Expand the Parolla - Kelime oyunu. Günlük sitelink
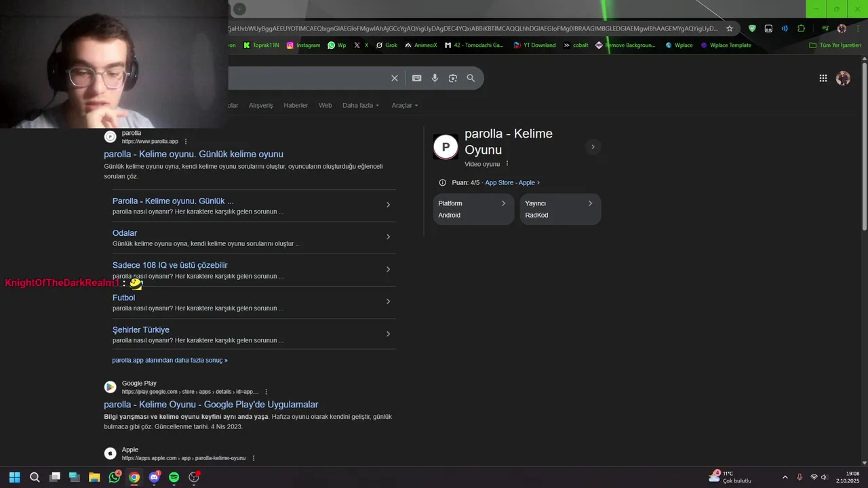Screen dimensions: 868x488 point(388,205)
